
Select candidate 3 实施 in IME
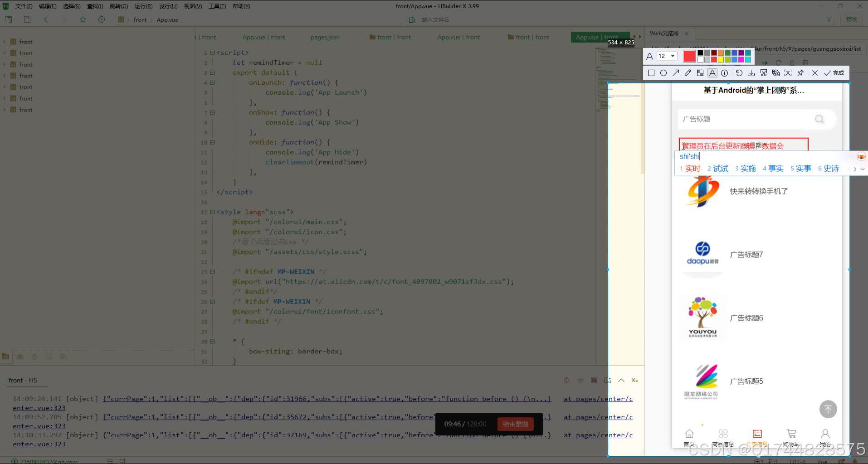pos(746,169)
